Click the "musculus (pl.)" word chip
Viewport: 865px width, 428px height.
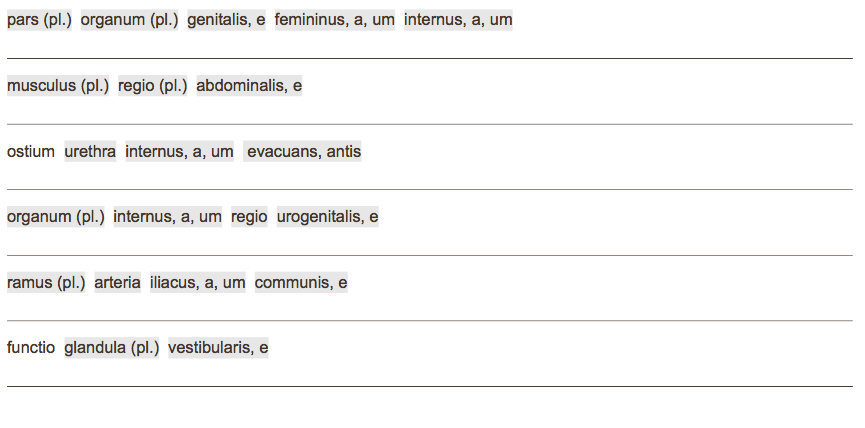58,85
